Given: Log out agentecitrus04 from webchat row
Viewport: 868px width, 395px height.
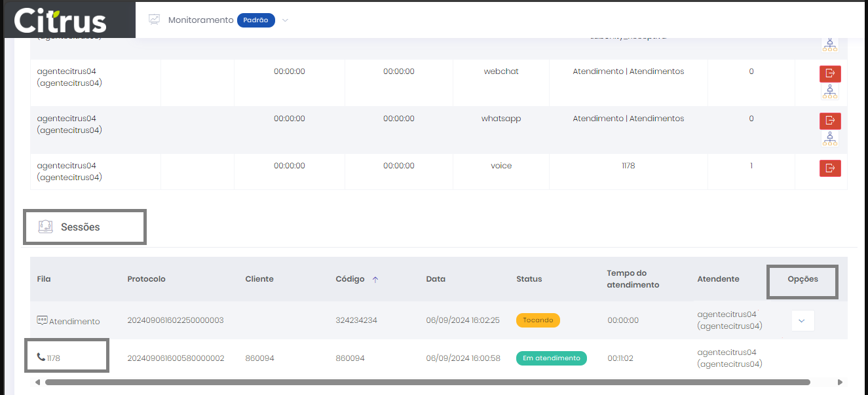Looking at the screenshot, I should coord(830,73).
